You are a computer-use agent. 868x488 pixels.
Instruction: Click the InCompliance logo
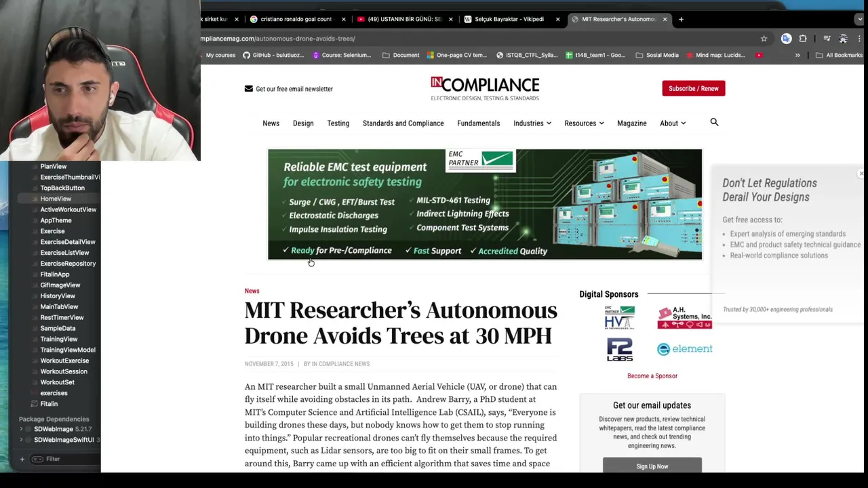click(485, 89)
